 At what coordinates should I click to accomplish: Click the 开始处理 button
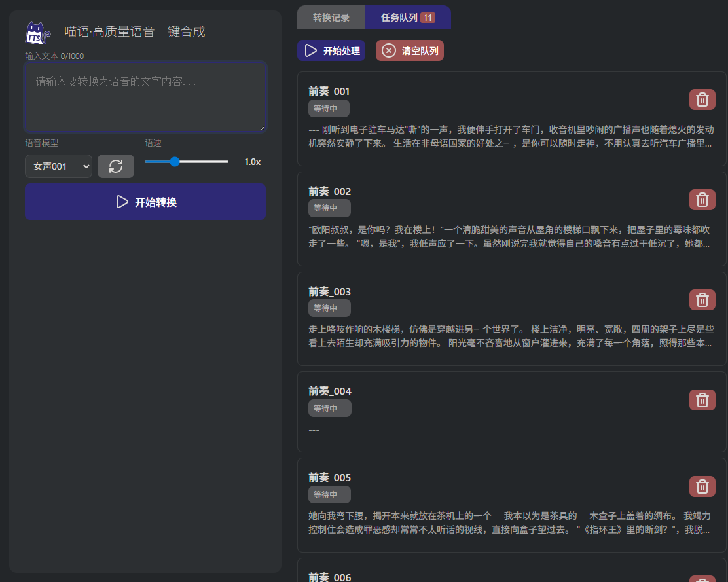tap(331, 50)
